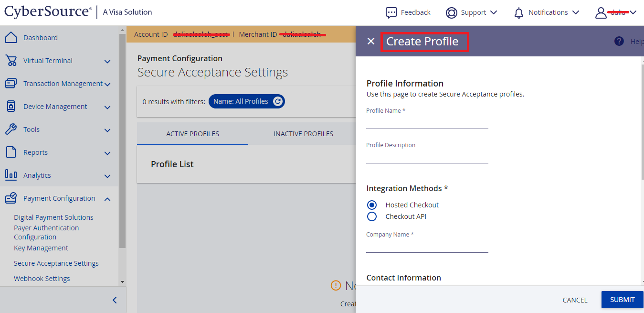Click the sidebar scroll down arrow

122,282
